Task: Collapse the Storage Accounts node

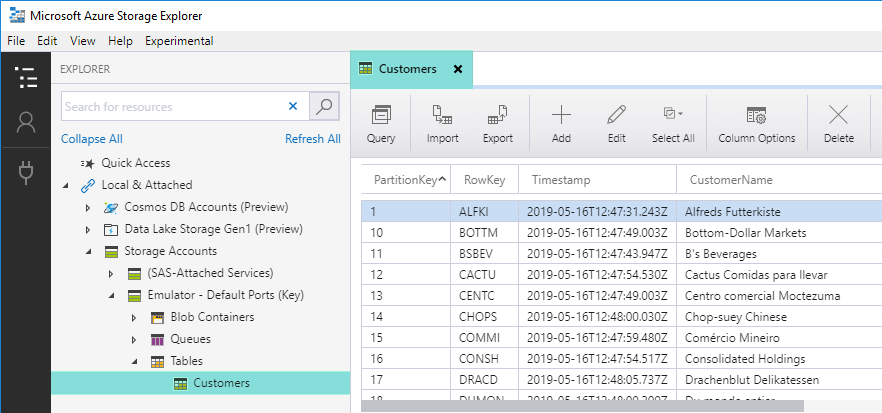Action: tap(89, 252)
